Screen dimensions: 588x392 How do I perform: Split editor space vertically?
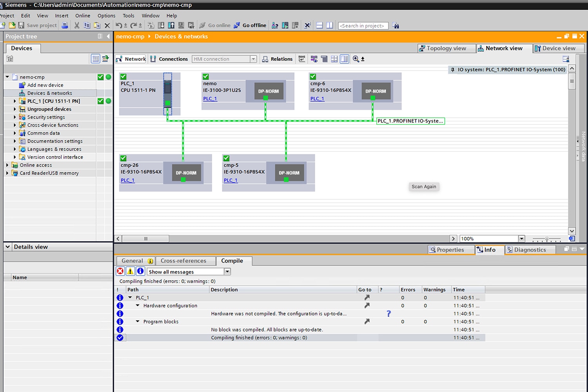(330, 26)
